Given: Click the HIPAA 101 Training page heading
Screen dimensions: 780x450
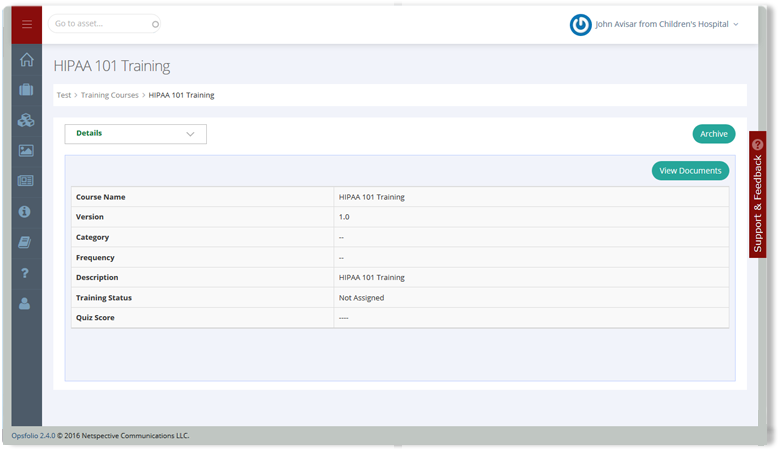Looking at the screenshot, I should point(112,66).
